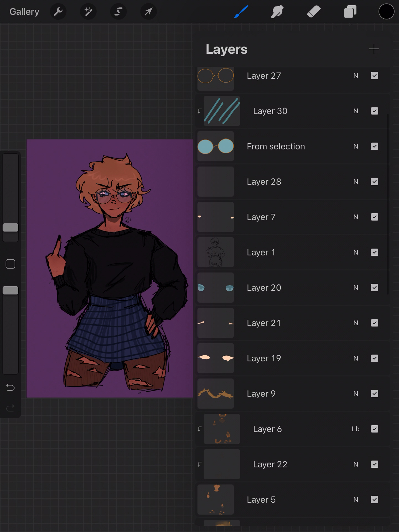Open the black color picker circle
399x532 pixels.
coord(386,12)
